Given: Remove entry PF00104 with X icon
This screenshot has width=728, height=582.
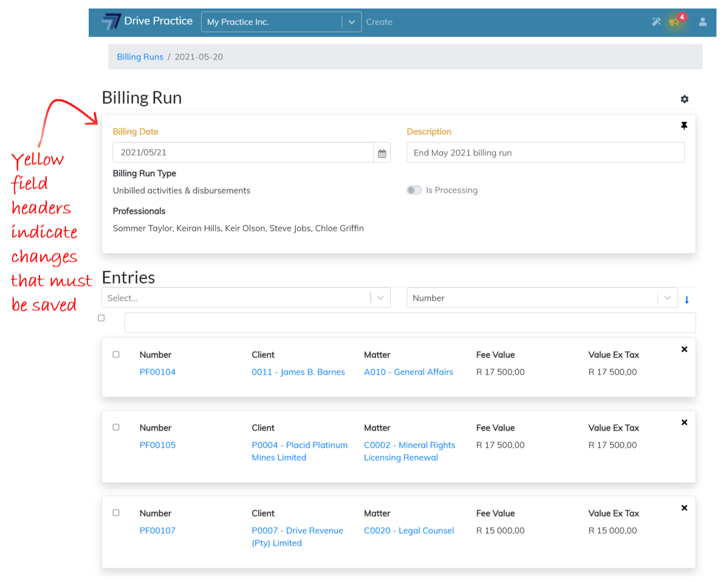Looking at the screenshot, I should pos(684,349).
